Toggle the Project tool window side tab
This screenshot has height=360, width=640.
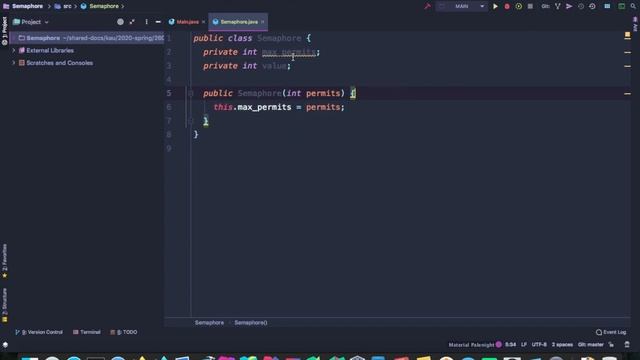pyautogui.click(x=4, y=31)
